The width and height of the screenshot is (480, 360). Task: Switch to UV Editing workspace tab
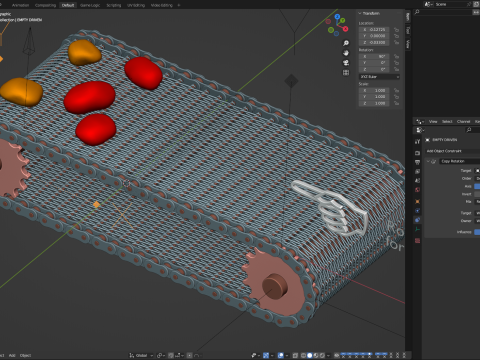[136, 5]
